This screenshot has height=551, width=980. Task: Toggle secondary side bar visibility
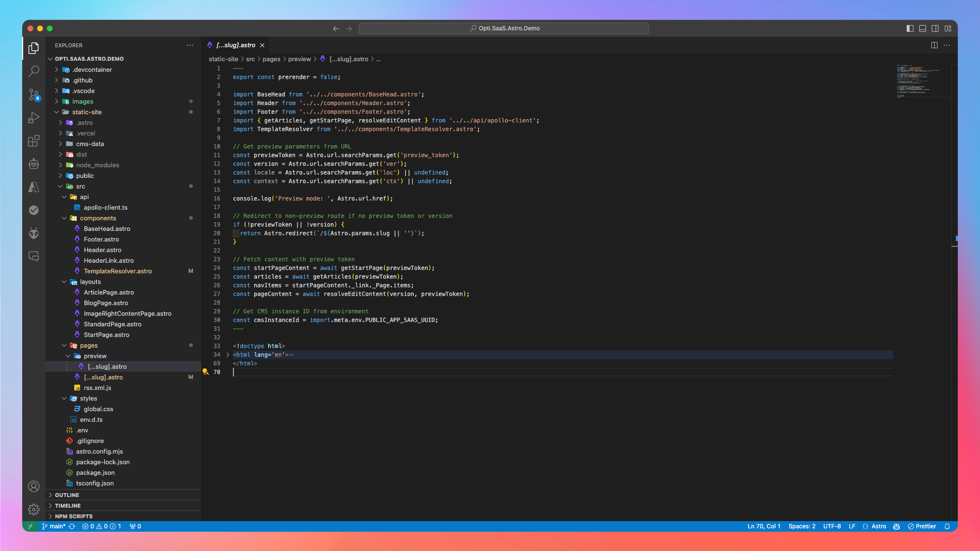[x=935, y=28]
